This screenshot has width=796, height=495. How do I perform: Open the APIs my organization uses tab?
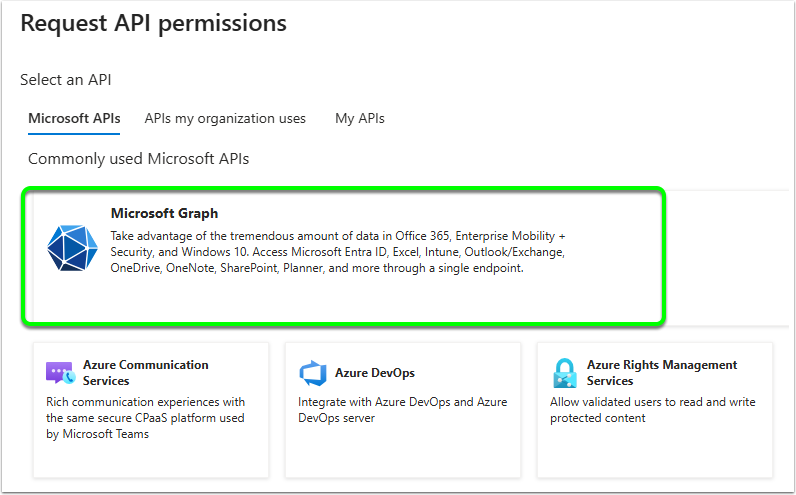click(x=225, y=118)
